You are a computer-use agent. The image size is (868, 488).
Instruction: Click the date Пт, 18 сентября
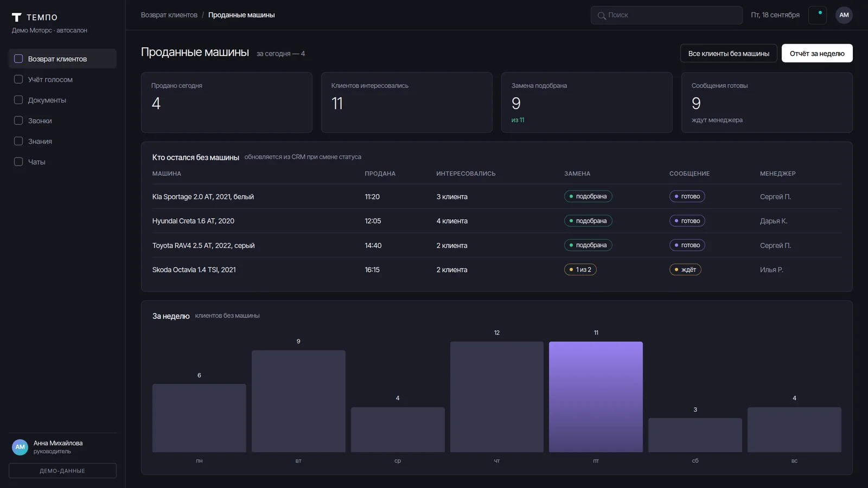(x=775, y=15)
